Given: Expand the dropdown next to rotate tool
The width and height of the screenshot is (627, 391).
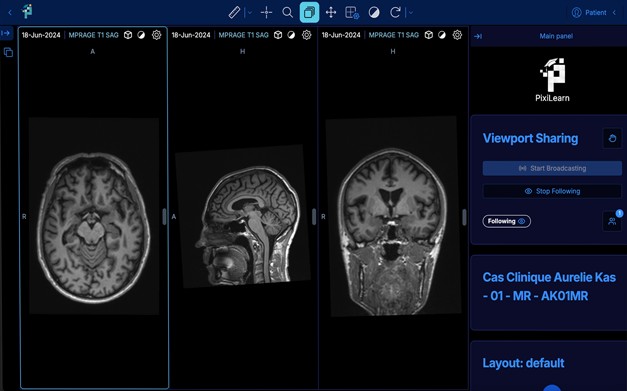Looking at the screenshot, I should [x=411, y=12].
